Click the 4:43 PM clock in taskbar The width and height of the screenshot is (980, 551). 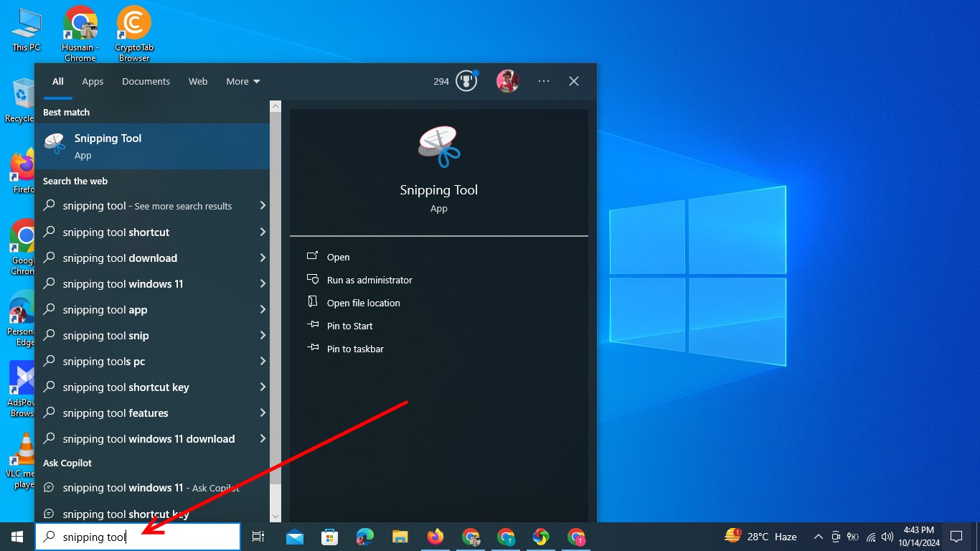(918, 530)
